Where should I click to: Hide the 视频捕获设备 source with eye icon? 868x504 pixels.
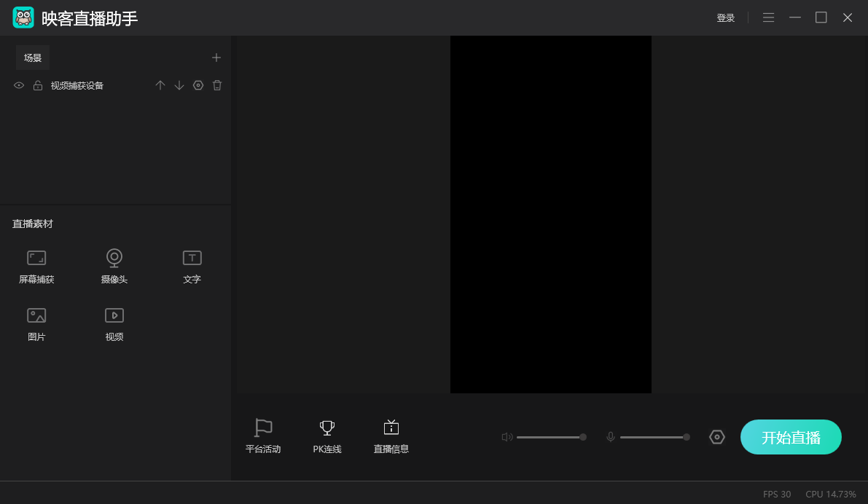coord(20,86)
